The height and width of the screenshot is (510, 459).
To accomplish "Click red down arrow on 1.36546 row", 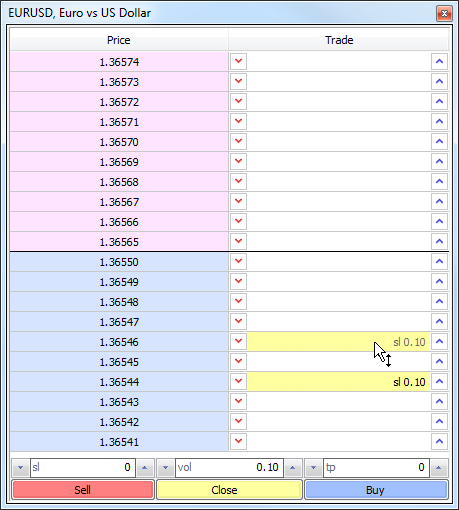I will pos(238,341).
